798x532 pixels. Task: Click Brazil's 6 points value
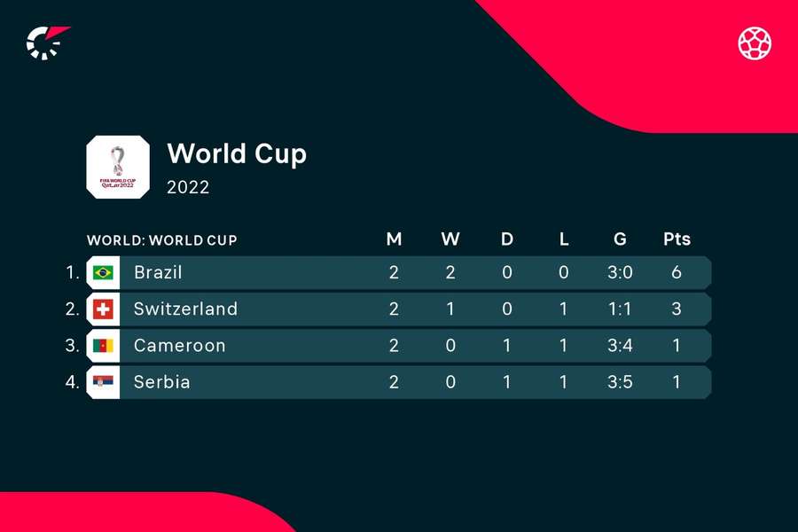677,272
